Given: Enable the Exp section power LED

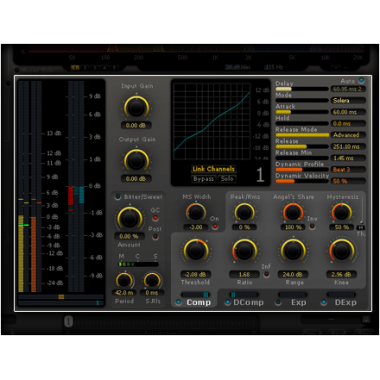Looking at the screenshot, I should (278, 302).
